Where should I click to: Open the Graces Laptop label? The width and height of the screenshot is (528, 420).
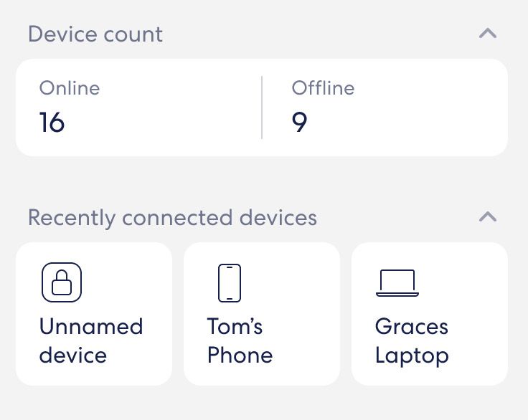point(412,341)
